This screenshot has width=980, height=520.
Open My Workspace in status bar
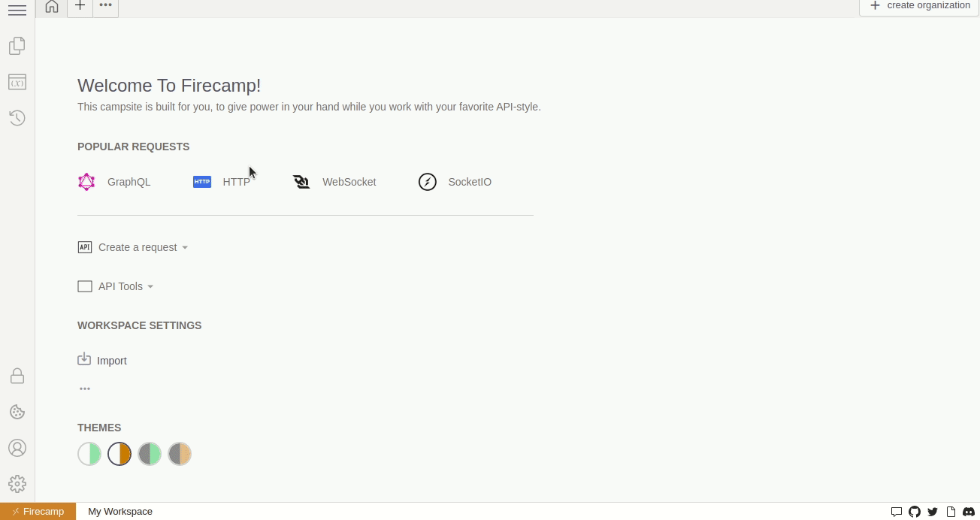[120, 511]
